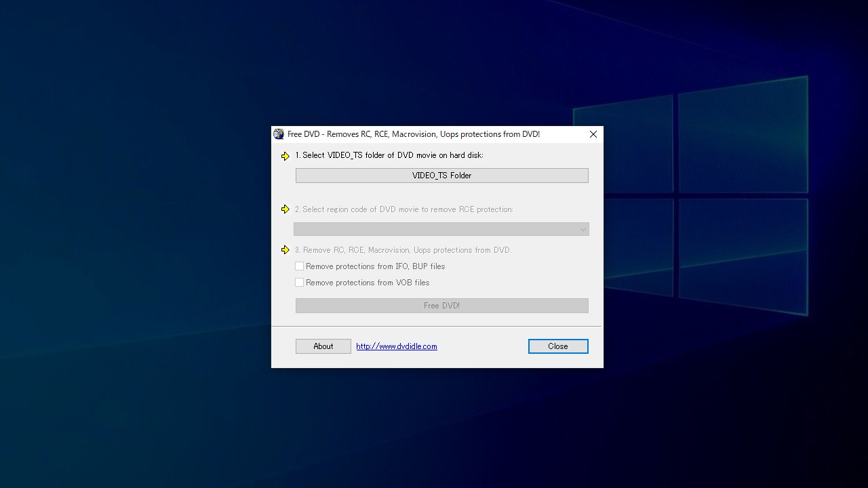Click the step 2 Select region code text

pos(404,209)
